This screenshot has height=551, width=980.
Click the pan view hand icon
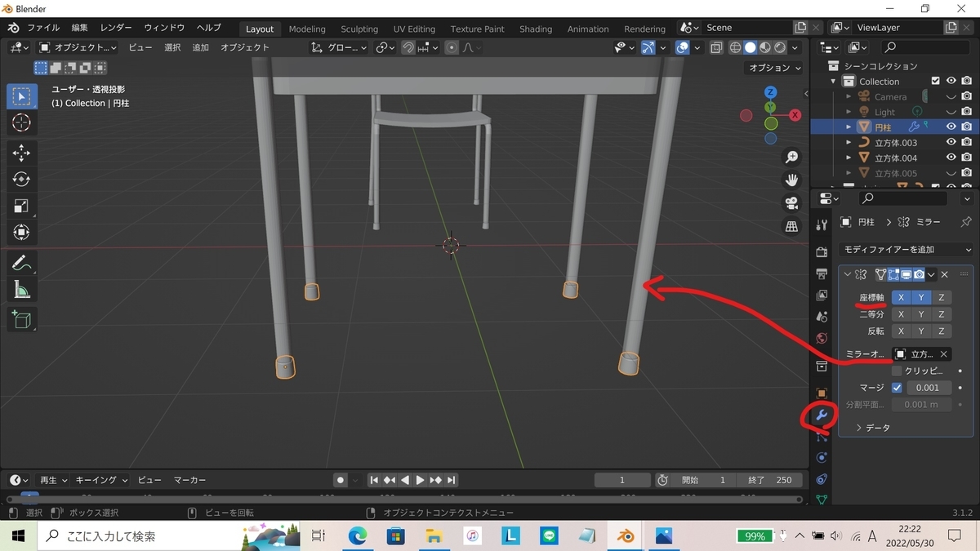tap(791, 180)
